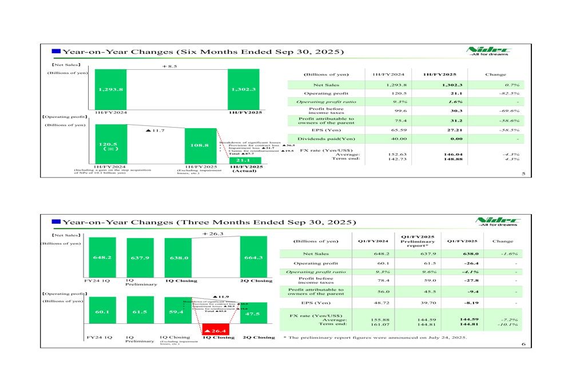Select the 47.5 operating profit bar
This screenshot has width=572, height=392.
(252, 314)
